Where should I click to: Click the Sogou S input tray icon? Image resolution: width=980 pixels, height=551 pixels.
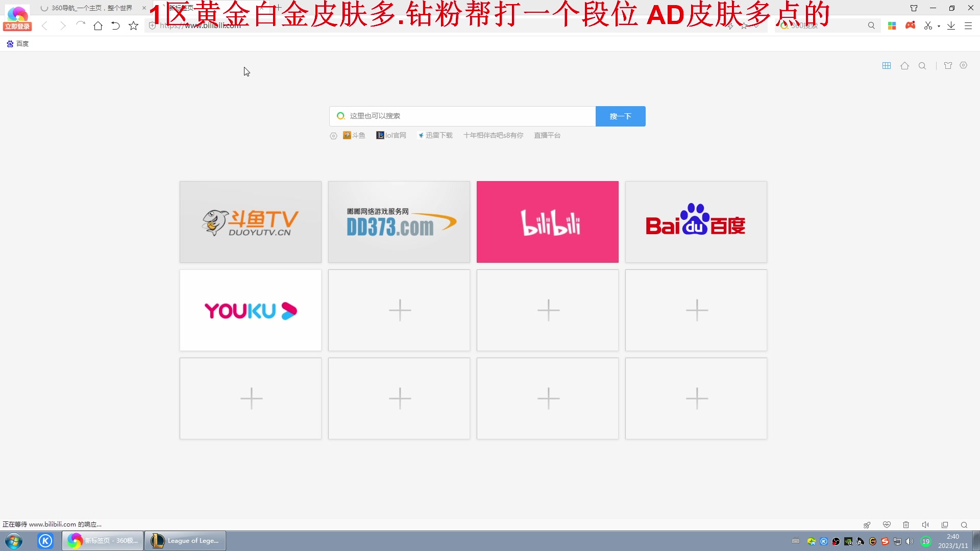tap(885, 541)
